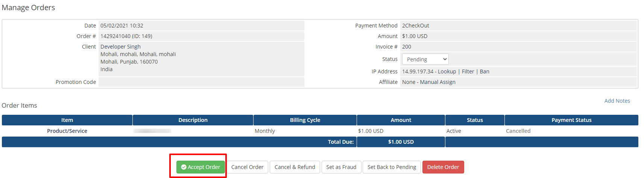Click the checkmark icon in Accept Order
Screen dimensions: 644x178
pyautogui.click(x=184, y=167)
